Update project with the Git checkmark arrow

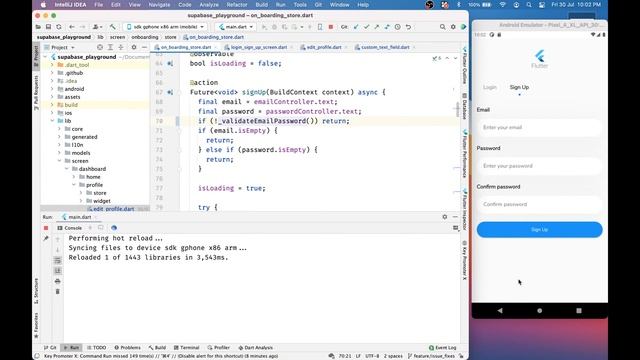tap(356, 27)
